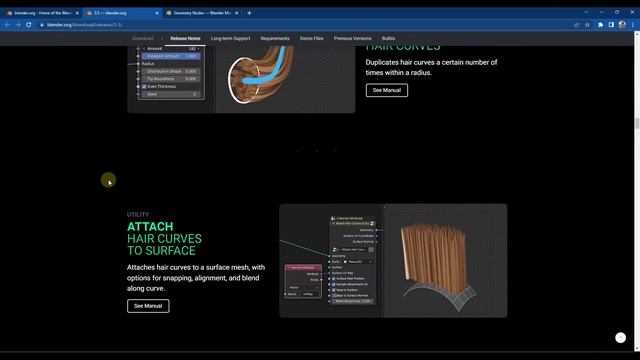
Task: Open the user profile avatar
Action: (x=622, y=25)
